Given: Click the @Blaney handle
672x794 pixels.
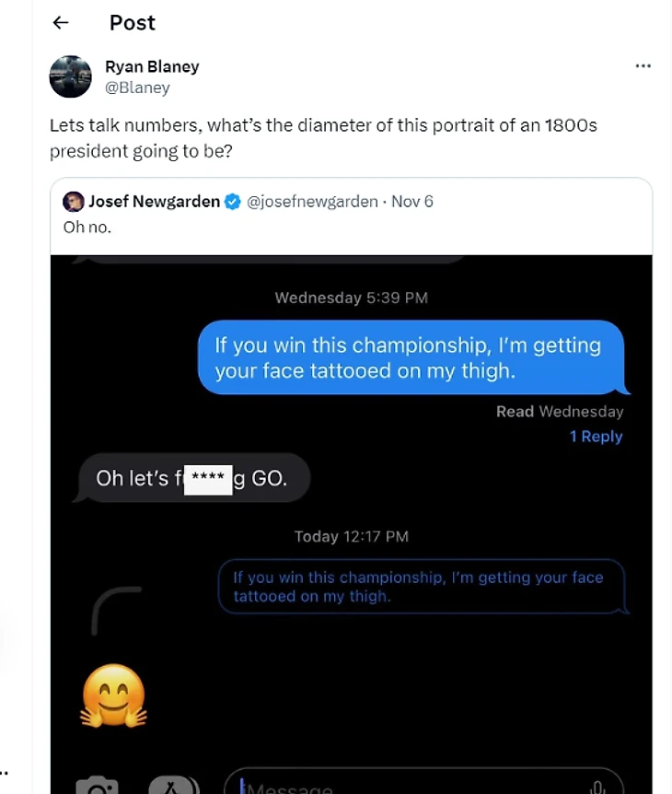Looking at the screenshot, I should pos(137,88).
